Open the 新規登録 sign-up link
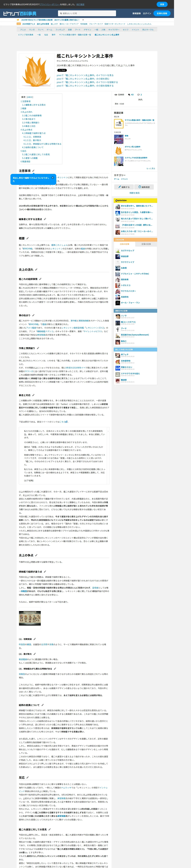Viewport: 191px width, 868px height. tap(137, 13)
